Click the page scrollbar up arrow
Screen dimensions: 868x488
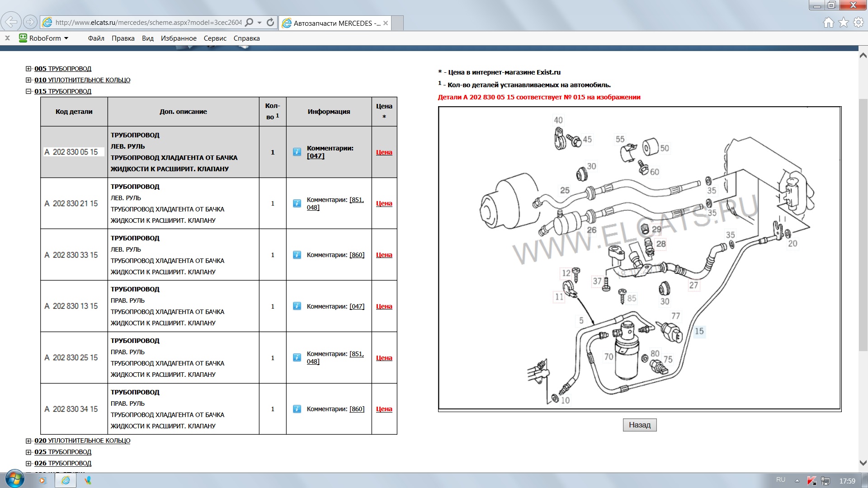pos(863,56)
